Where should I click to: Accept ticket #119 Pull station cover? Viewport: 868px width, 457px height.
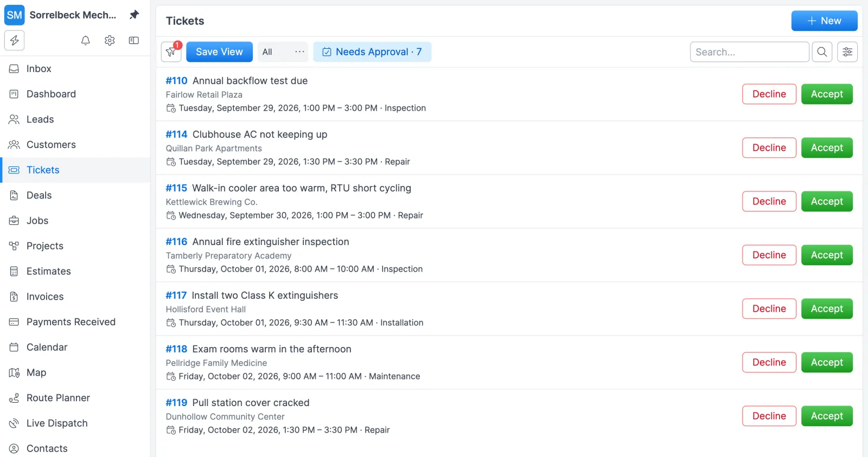[827, 416]
